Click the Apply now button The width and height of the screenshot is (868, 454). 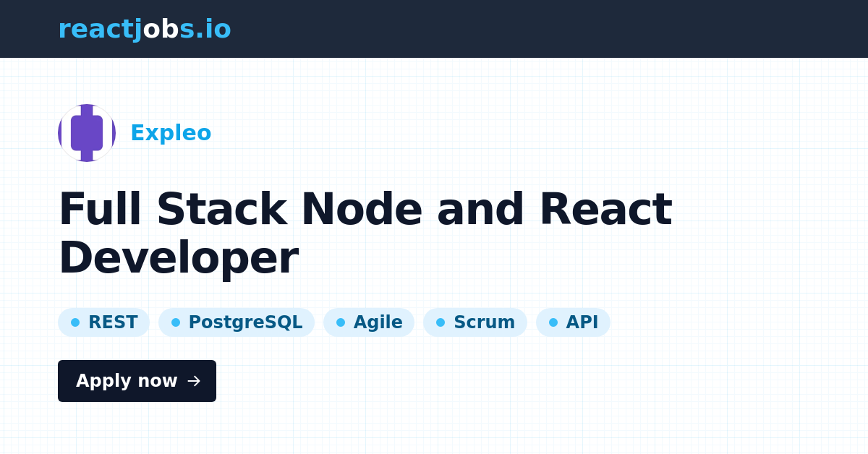click(137, 381)
